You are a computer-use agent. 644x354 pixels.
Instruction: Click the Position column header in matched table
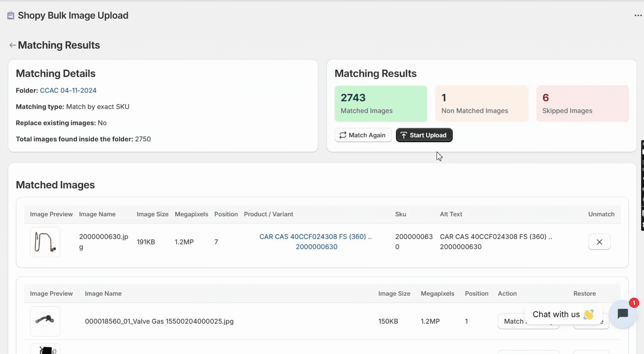[226, 214]
